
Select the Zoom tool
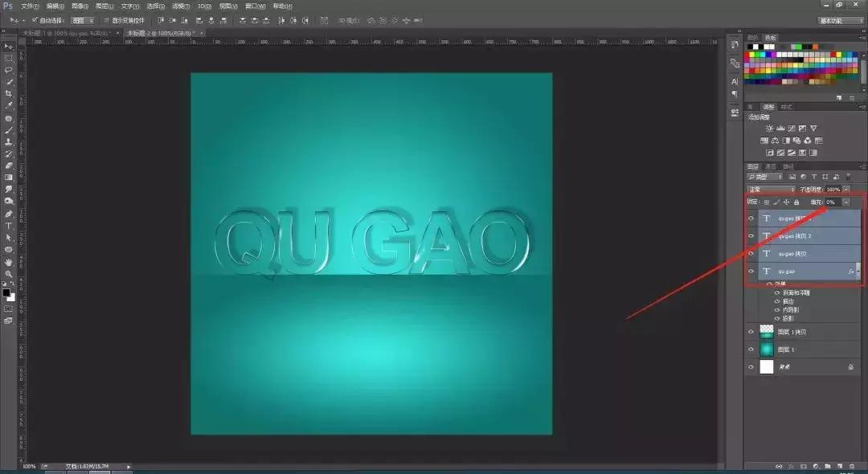[x=8, y=274]
